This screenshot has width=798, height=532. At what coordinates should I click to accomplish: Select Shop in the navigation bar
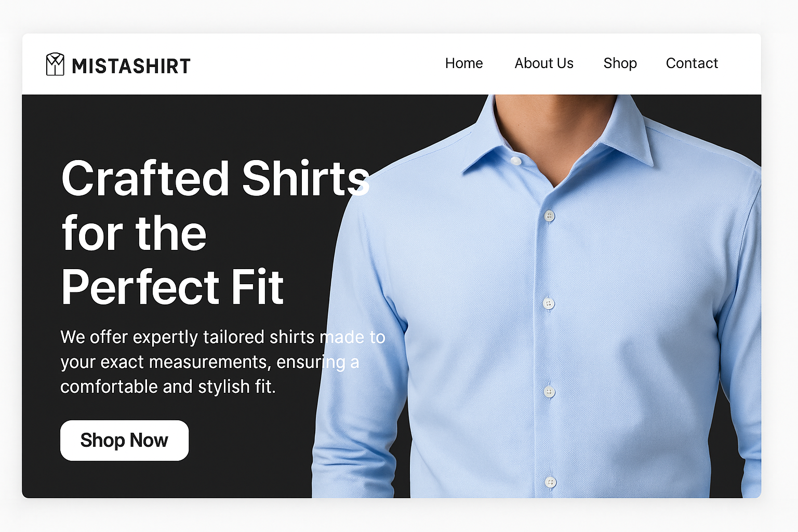620,63
